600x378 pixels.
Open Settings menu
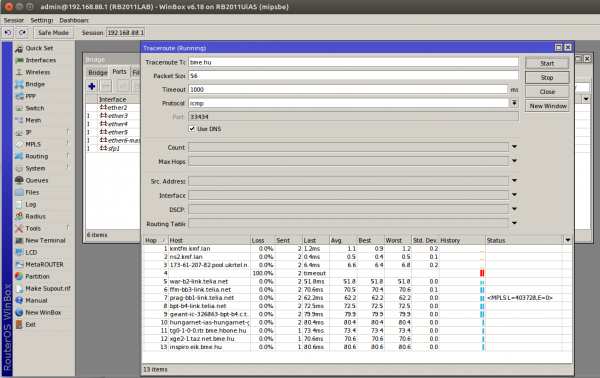click(x=42, y=20)
